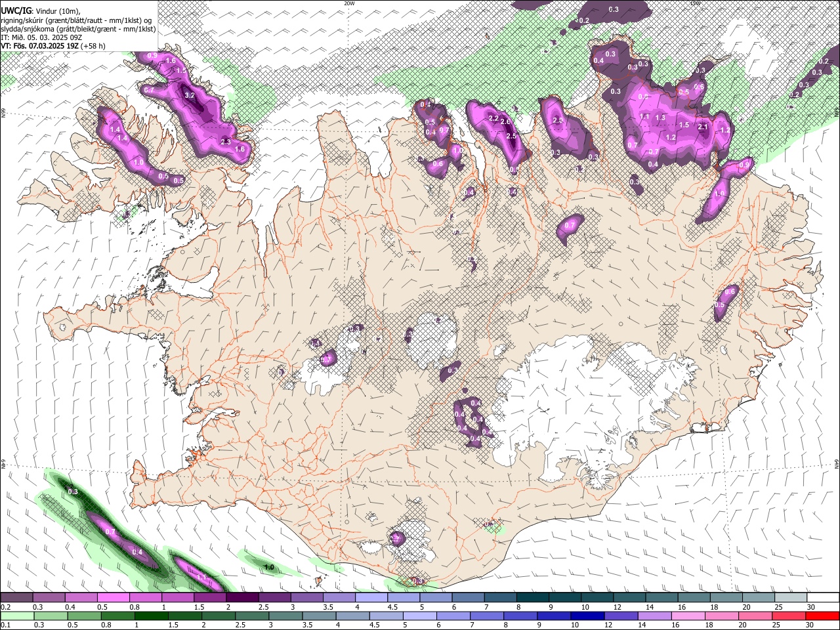Click the bold "UWC/IG" title text
The width and height of the screenshot is (840, 630).
click(x=15, y=10)
